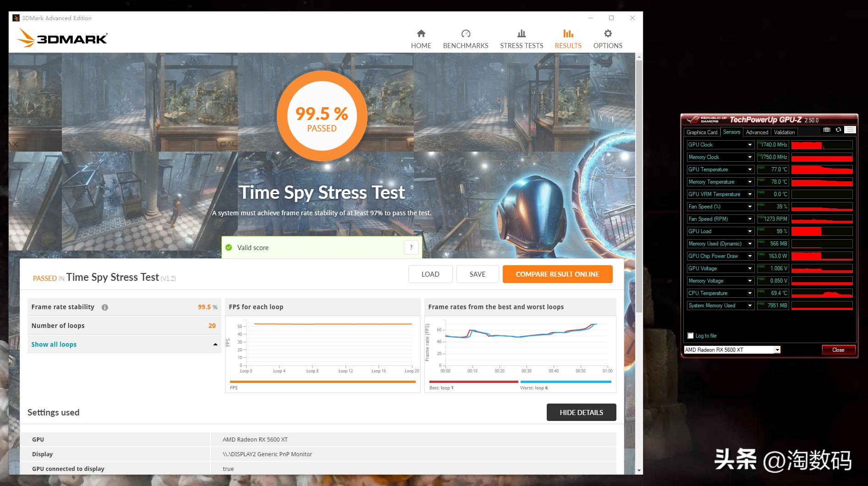Open the AMD Radeon RX 5600 XT selector
The image size is (868, 486).
point(732,350)
